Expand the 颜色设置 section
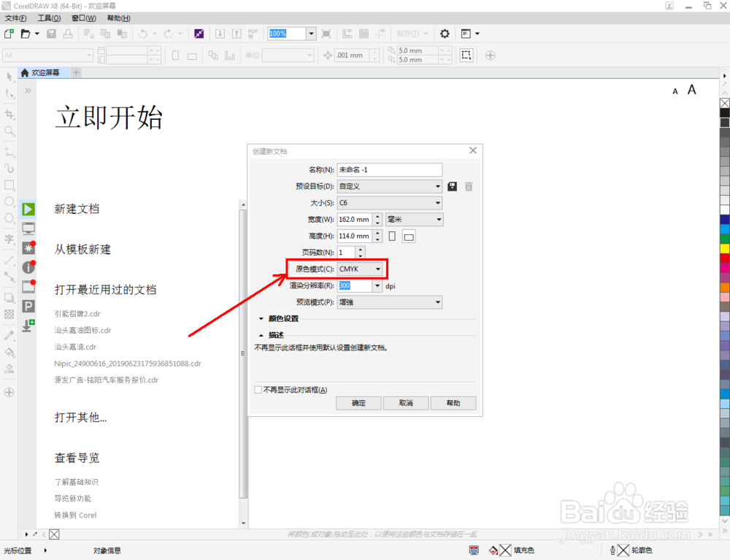This screenshot has height=560, width=730. click(x=261, y=319)
